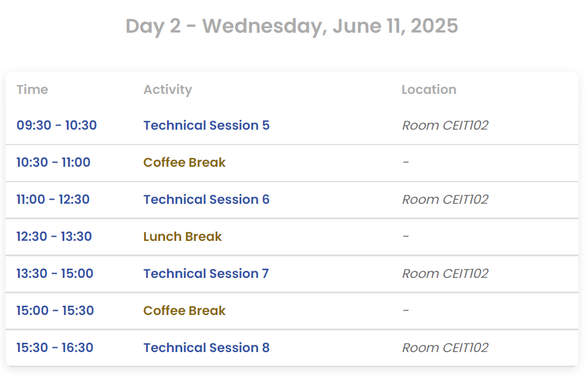
Task: Click the 15:30 - 16:30 time slot
Action: (x=54, y=348)
